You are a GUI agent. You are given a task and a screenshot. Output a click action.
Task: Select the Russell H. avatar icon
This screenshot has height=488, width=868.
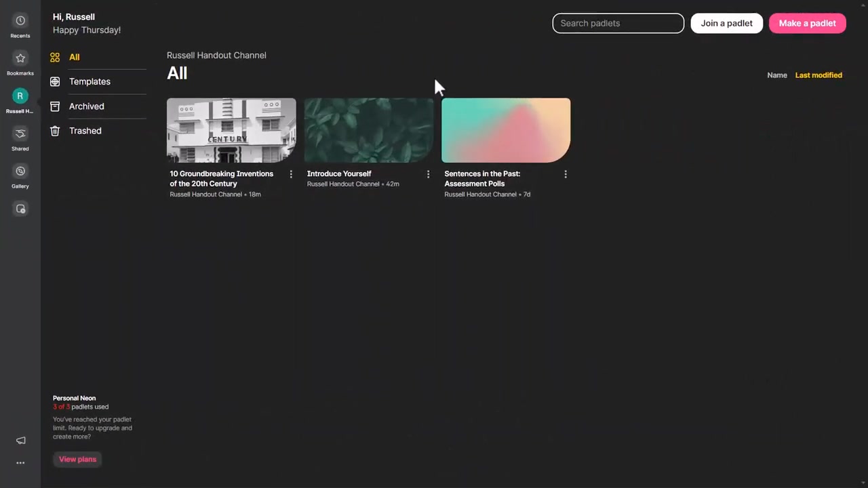pos(20,96)
